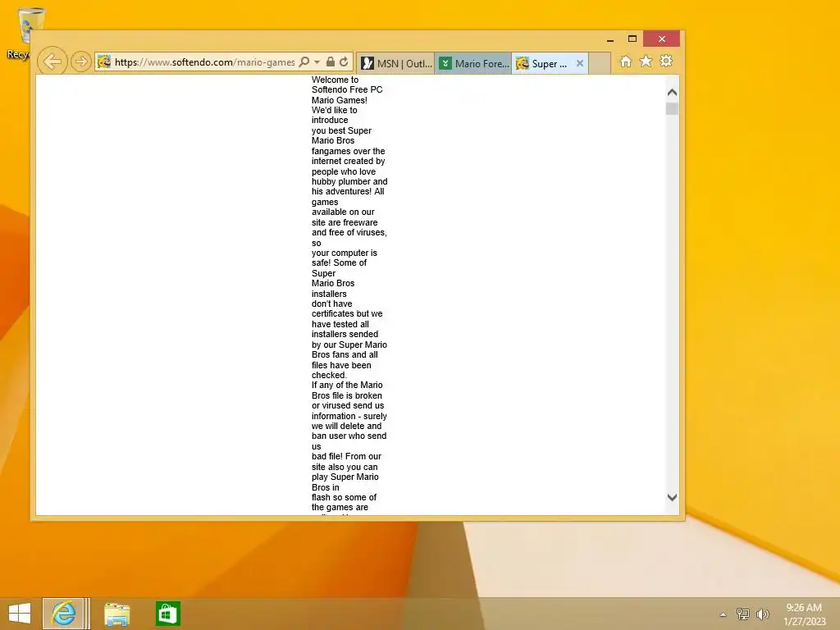
Task: Click the text "bad file! From our"
Action: click(347, 456)
